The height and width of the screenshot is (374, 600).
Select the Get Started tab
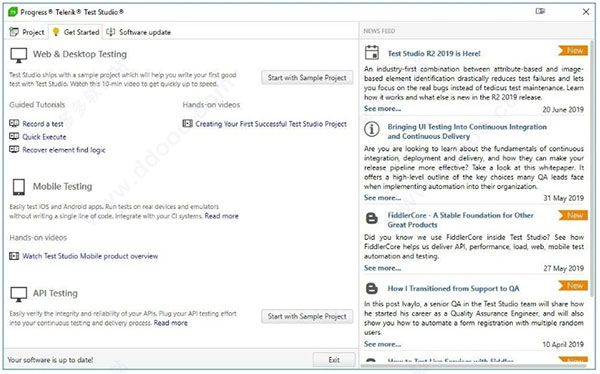[76, 32]
